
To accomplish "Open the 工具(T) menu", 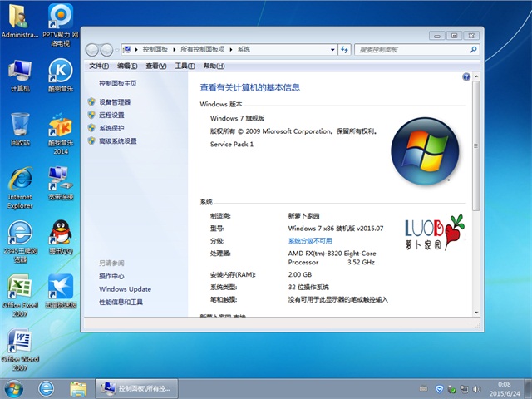I will point(185,66).
